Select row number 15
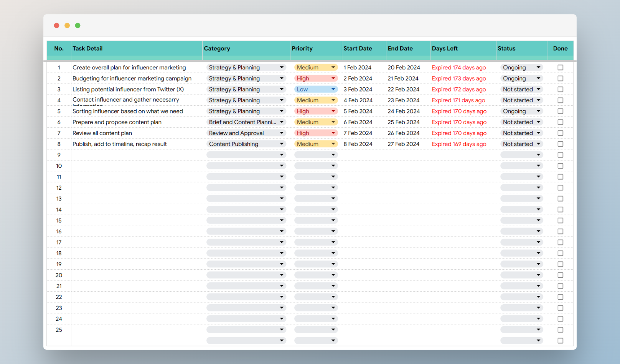Screen dimensions: 620x364 pos(59,221)
